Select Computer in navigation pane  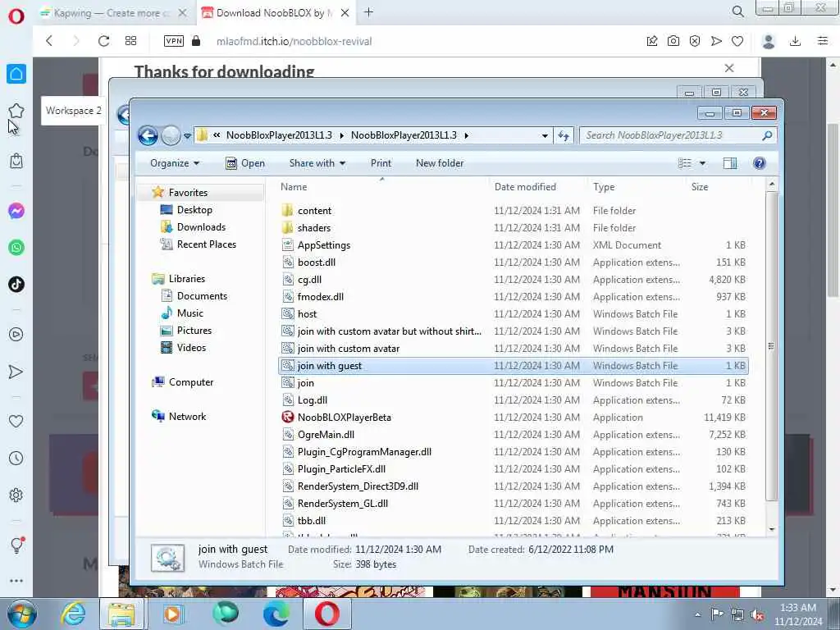click(183, 382)
